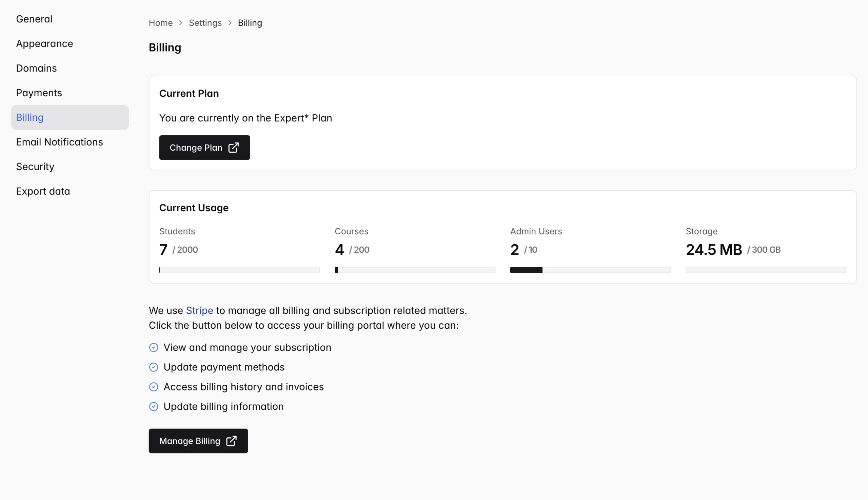
Task: Go to Domains settings
Action: point(70,68)
